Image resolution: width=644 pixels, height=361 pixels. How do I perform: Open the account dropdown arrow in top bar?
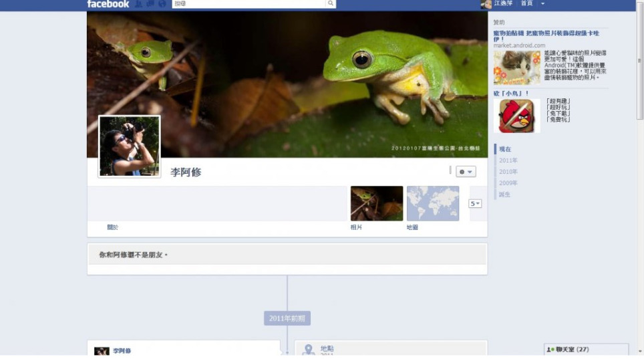tap(542, 4)
